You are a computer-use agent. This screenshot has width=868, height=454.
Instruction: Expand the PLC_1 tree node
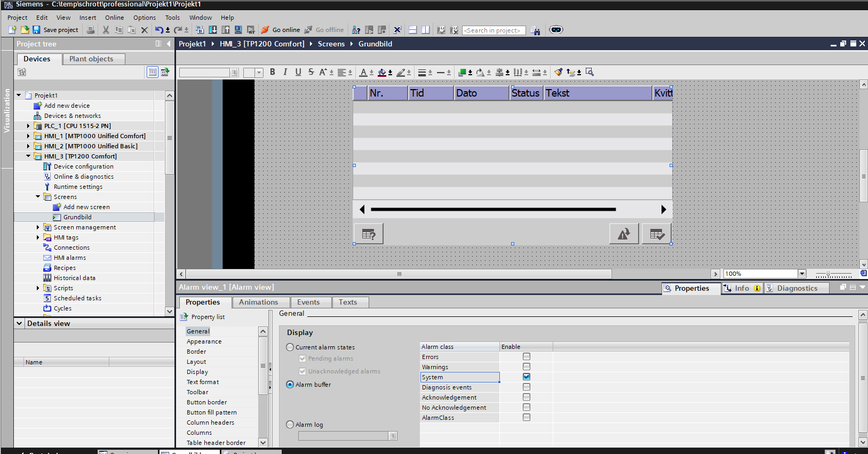click(x=28, y=126)
